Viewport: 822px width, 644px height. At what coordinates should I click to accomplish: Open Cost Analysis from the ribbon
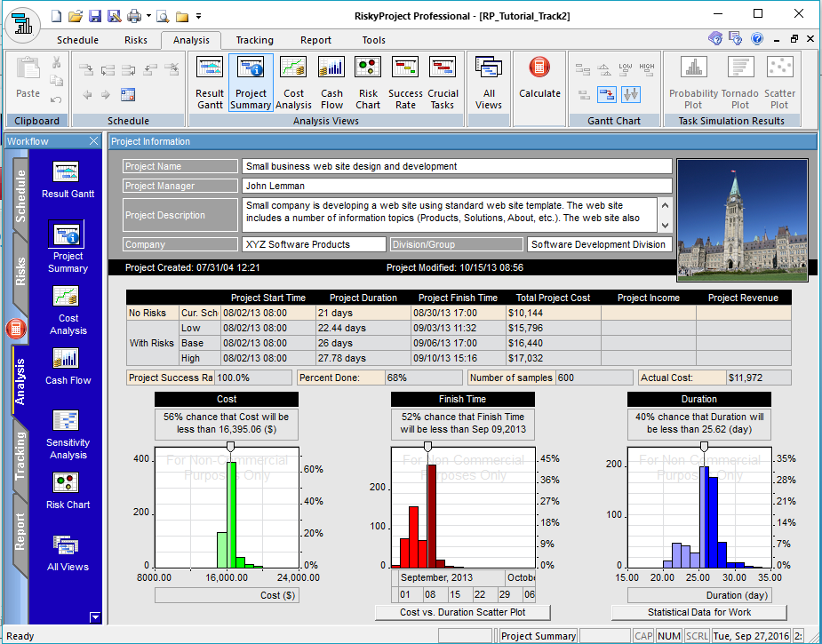point(293,83)
